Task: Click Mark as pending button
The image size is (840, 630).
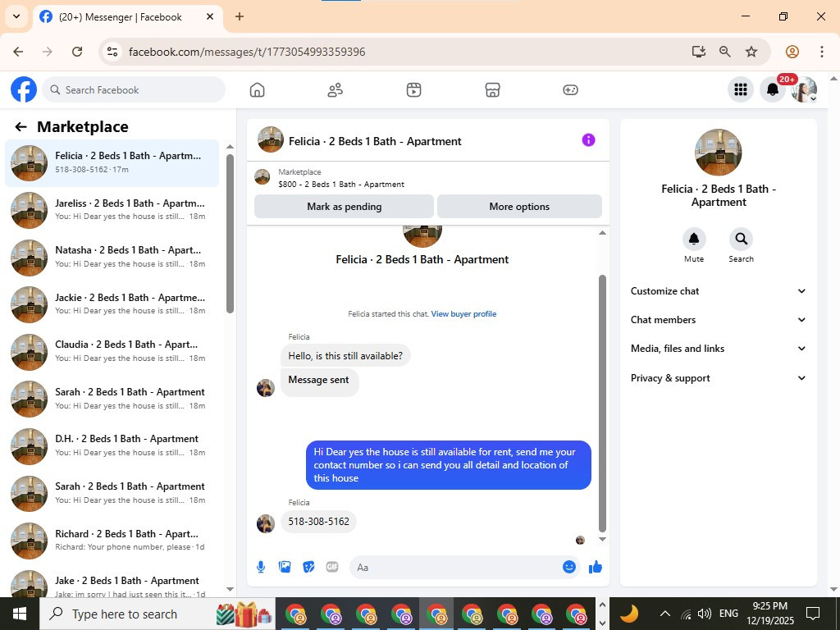Action: click(x=344, y=207)
